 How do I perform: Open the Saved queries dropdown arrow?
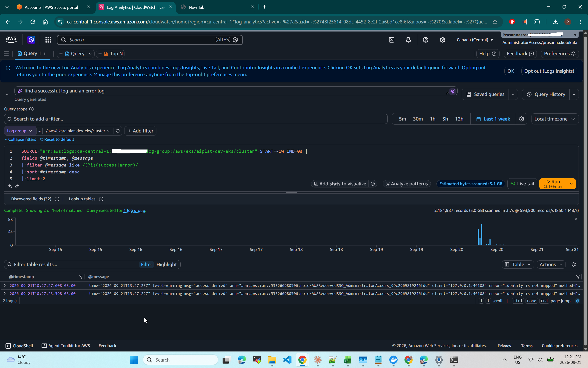[513, 94]
